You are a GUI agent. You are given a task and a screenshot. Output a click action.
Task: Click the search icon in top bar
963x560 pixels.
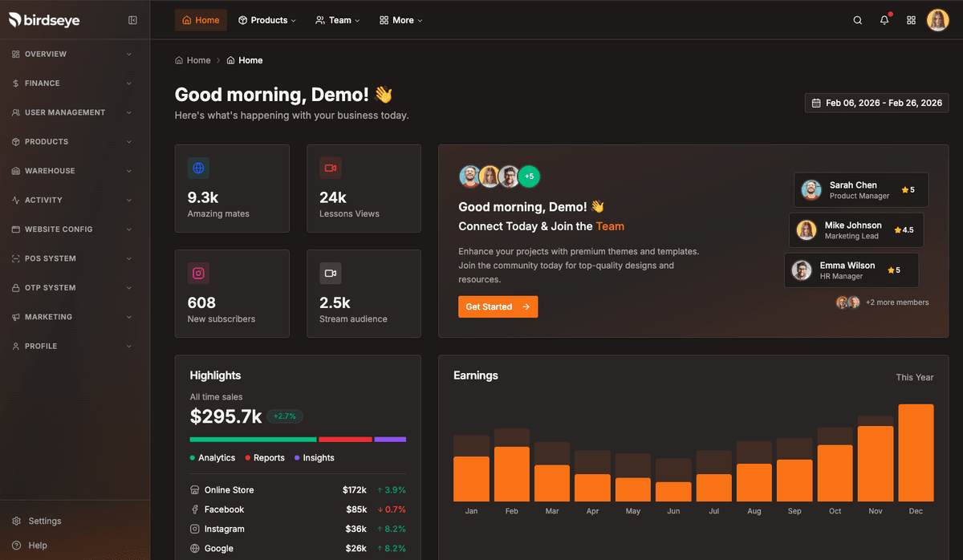pyautogui.click(x=857, y=20)
